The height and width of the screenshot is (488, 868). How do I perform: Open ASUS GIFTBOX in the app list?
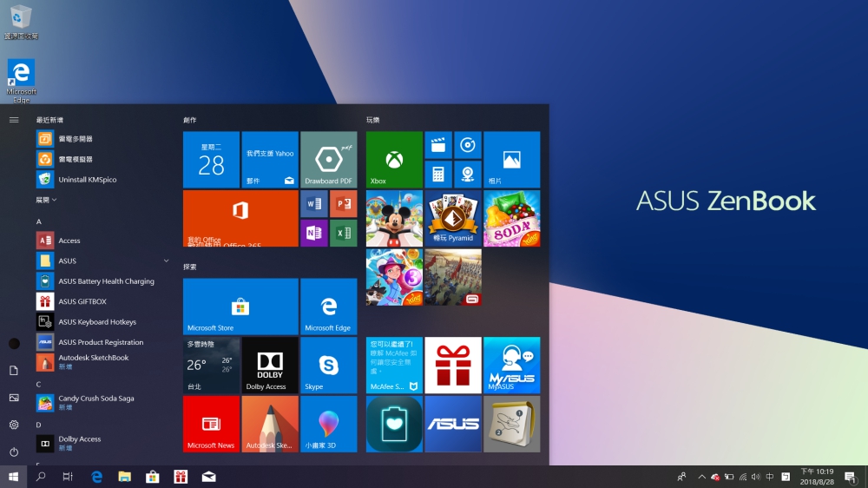click(103, 301)
